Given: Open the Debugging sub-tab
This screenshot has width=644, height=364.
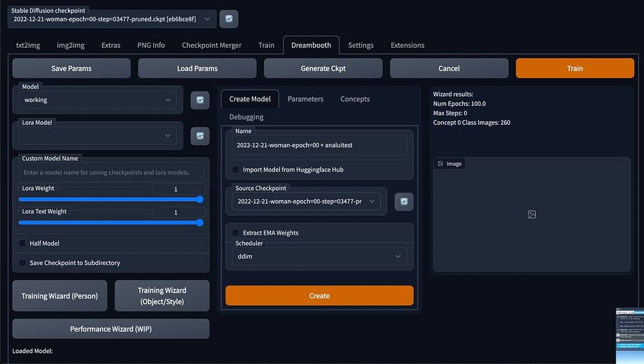Looking at the screenshot, I should (x=247, y=117).
